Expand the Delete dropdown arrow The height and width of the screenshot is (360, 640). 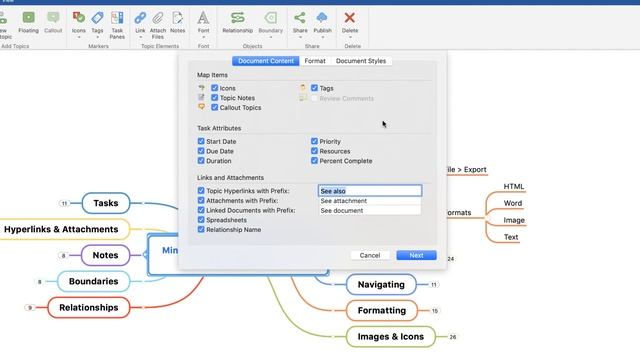pyautogui.click(x=350, y=38)
